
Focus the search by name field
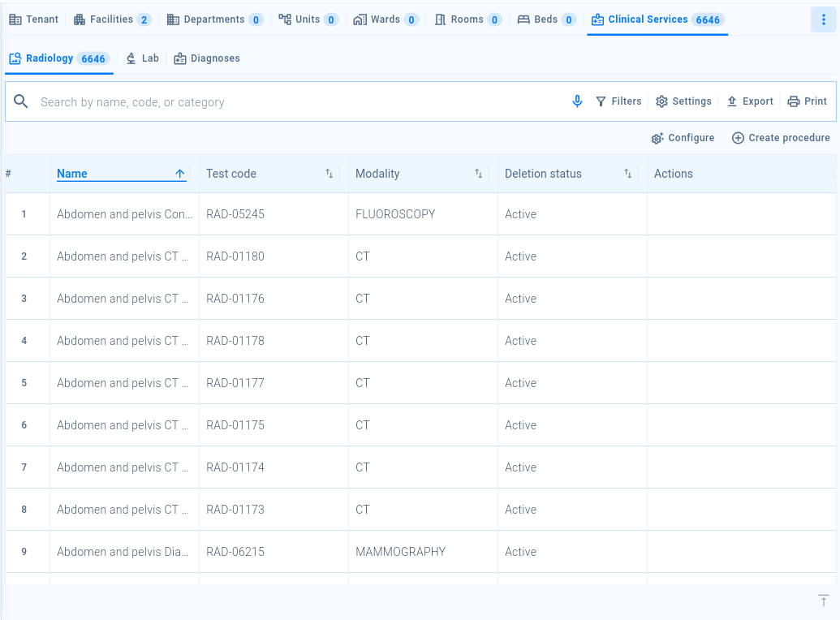pyautogui.click(x=300, y=101)
